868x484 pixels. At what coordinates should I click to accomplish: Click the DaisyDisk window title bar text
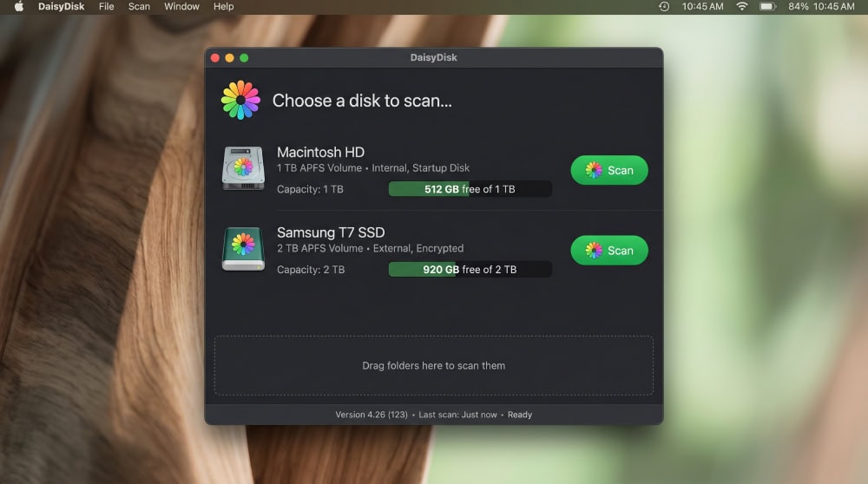click(433, 57)
